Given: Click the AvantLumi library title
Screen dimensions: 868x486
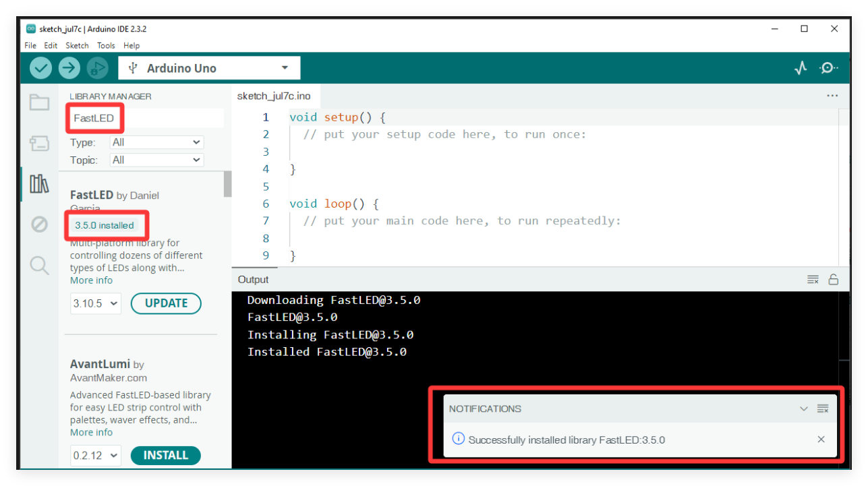Looking at the screenshot, I should pyautogui.click(x=100, y=364).
